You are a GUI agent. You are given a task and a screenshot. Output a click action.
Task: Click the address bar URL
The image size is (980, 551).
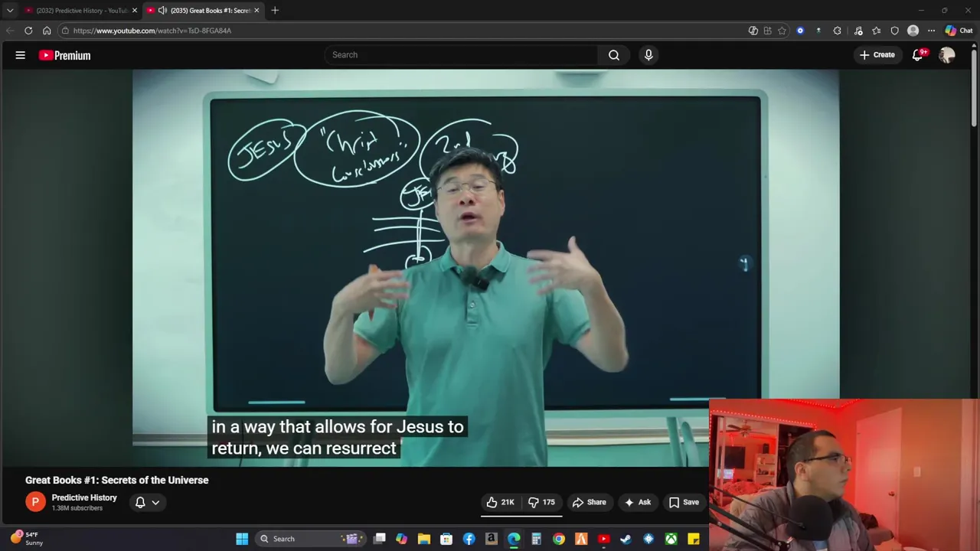(152, 31)
